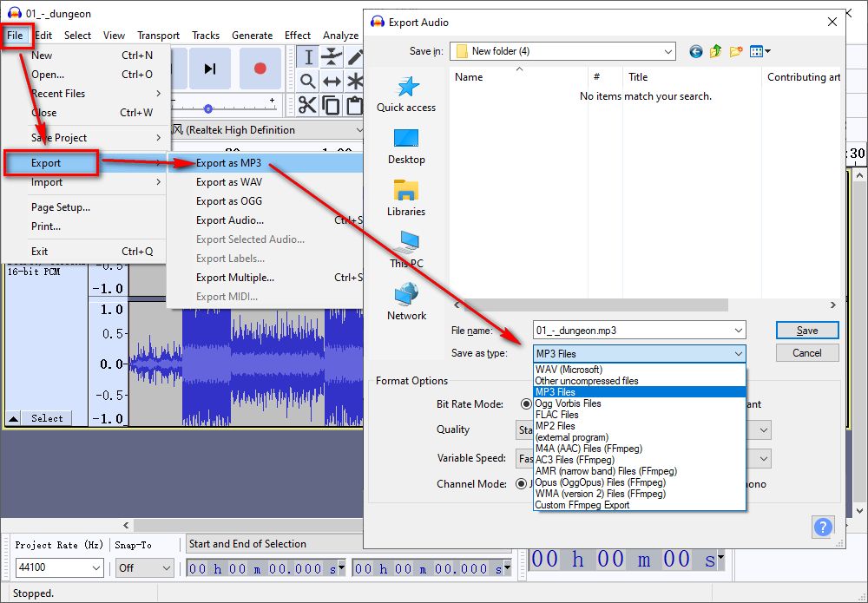Open Network in the places bar
868x603 pixels.
(x=406, y=302)
